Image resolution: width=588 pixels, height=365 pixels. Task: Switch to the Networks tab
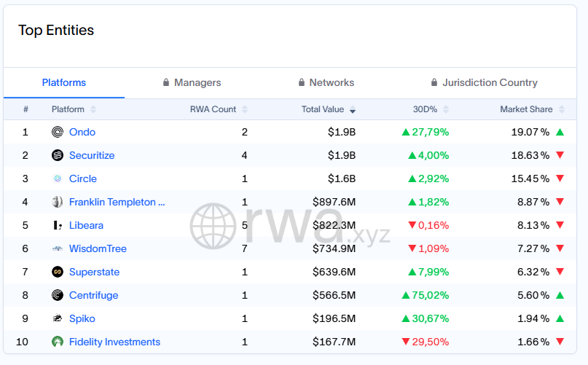(x=326, y=82)
